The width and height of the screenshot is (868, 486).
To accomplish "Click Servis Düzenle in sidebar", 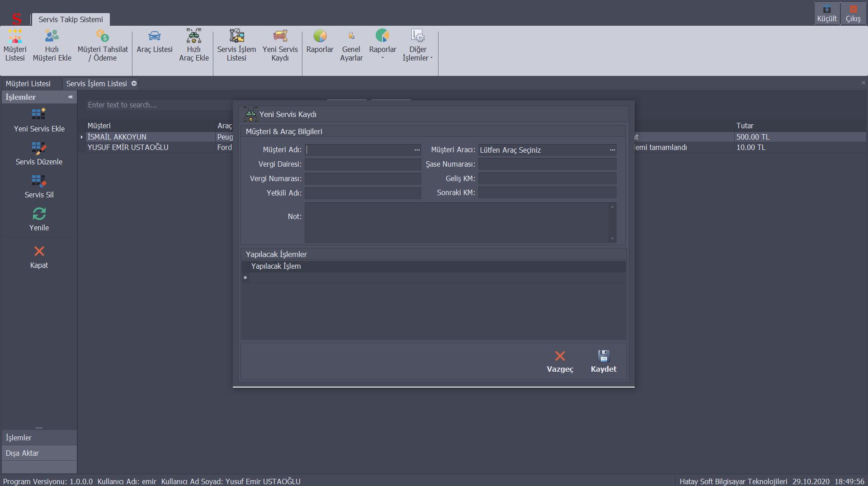I will 39,154.
